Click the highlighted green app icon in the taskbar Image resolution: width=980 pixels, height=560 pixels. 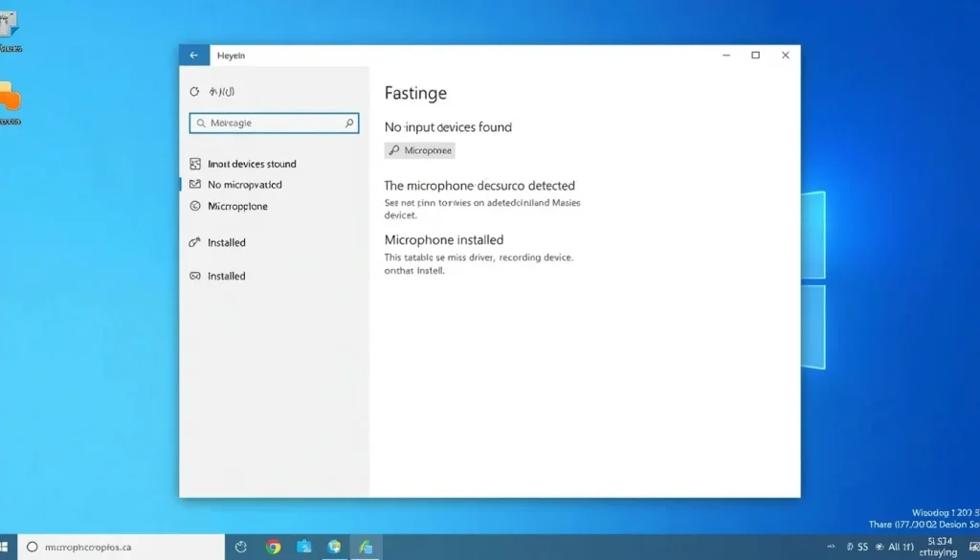tap(366, 547)
